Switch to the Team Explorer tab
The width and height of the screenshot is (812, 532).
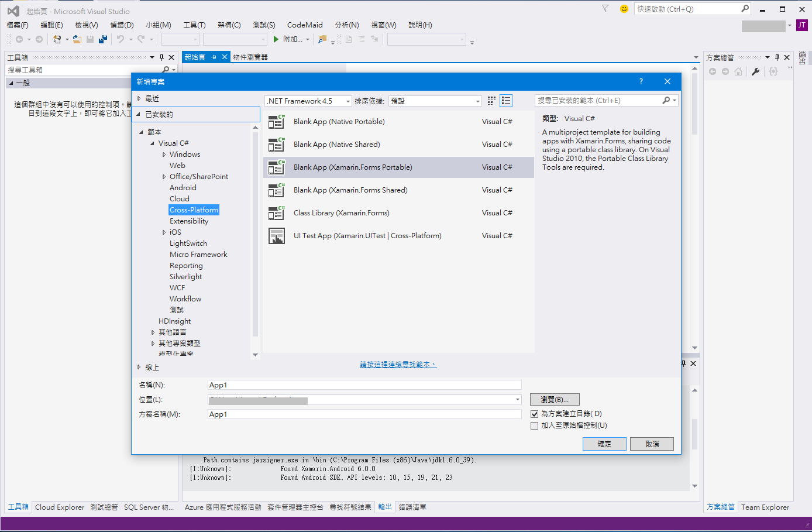[765, 507]
